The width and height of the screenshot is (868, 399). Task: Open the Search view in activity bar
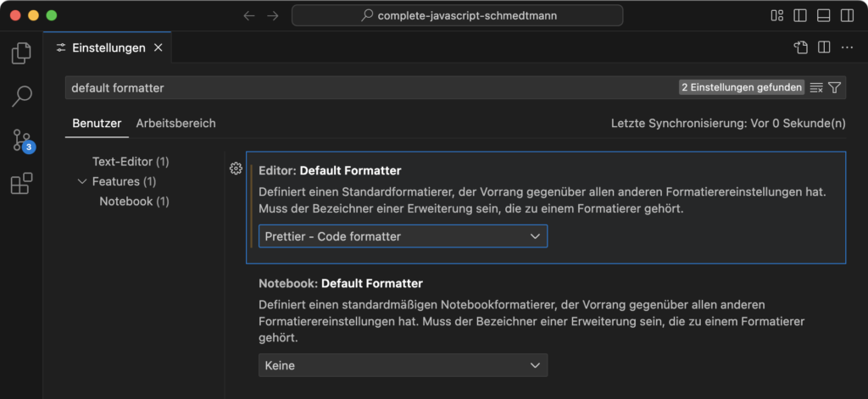pos(21,97)
